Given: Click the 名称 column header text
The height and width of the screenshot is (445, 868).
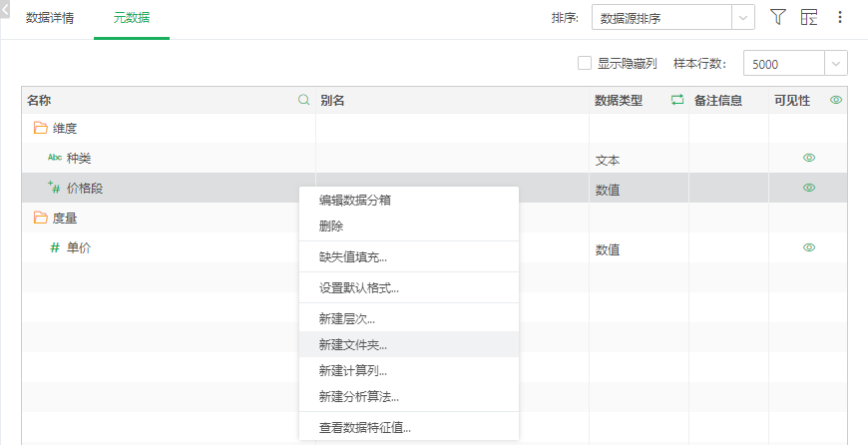Looking at the screenshot, I should (x=39, y=100).
